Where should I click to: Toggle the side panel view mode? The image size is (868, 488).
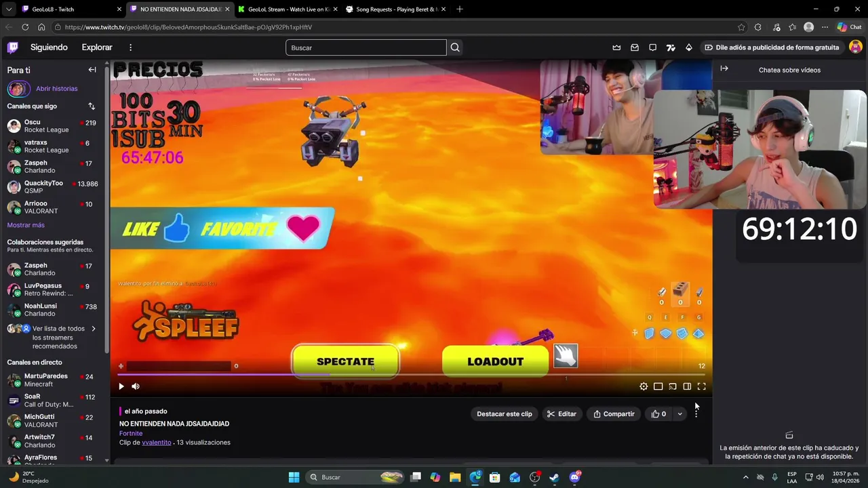pos(687,386)
